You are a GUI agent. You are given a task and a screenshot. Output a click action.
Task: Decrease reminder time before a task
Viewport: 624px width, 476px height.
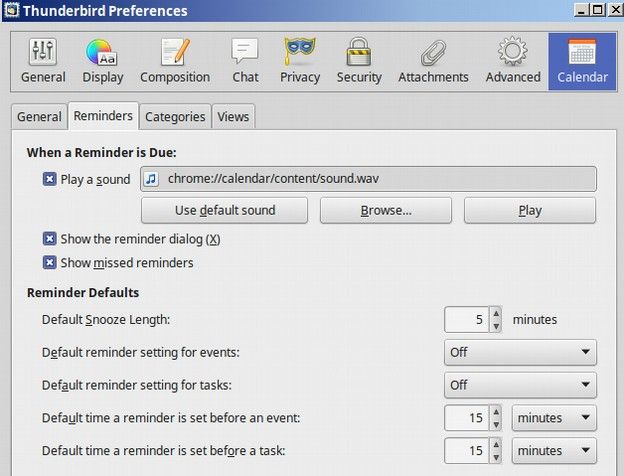tap(496, 457)
